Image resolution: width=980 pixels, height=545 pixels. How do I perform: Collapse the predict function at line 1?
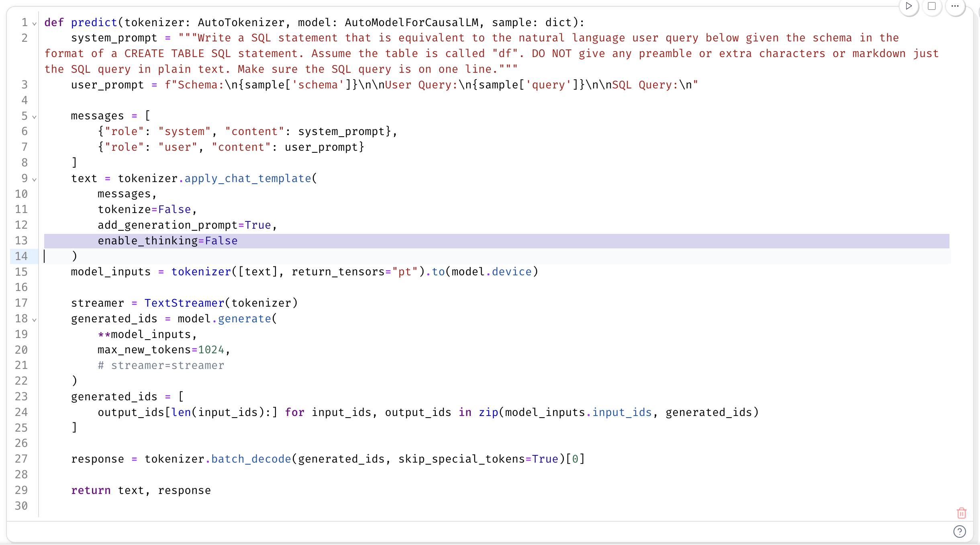coord(34,23)
